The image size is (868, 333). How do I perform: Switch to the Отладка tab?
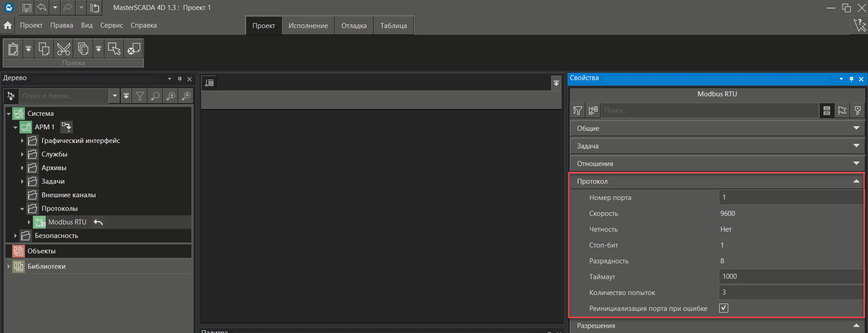[x=354, y=26]
